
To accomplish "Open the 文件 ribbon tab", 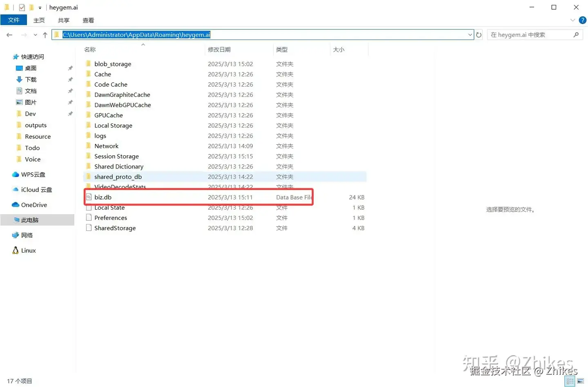I will click(14, 20).
